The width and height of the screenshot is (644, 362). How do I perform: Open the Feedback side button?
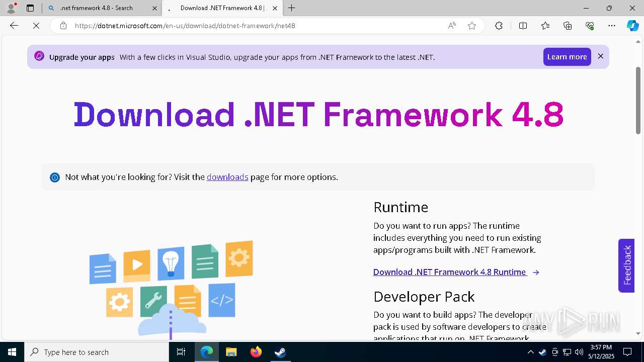click(626, 265)
